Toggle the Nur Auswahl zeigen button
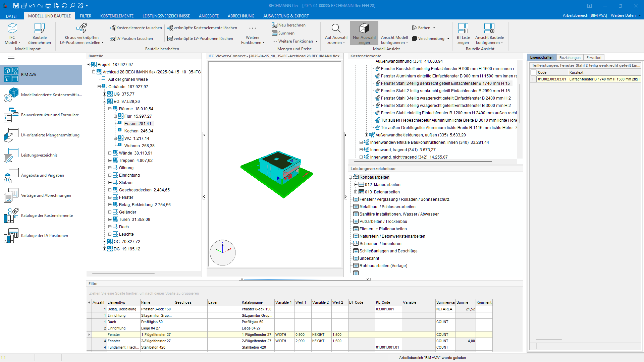Image resolution: width=644 pixels, height=362 pixels. coord(364,33)
